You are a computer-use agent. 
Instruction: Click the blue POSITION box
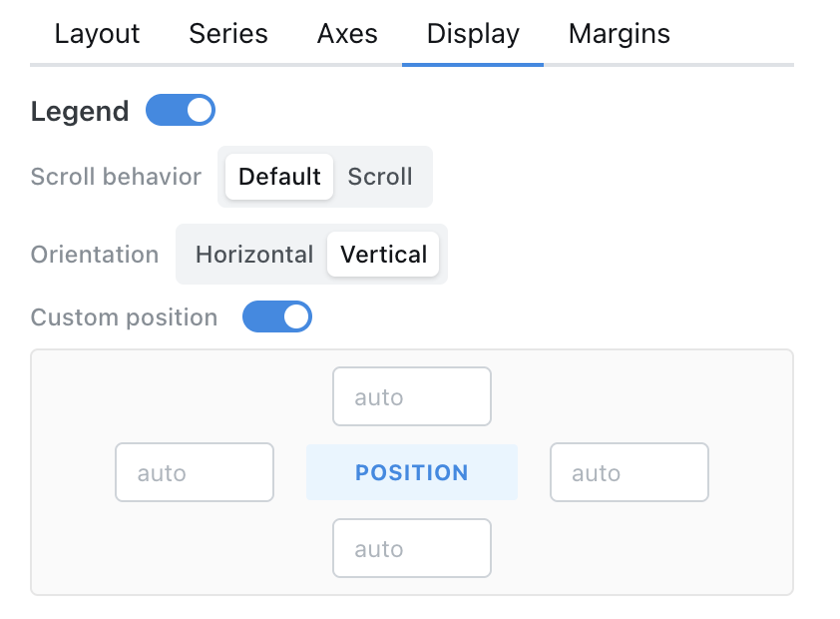(x=411, y=473)
